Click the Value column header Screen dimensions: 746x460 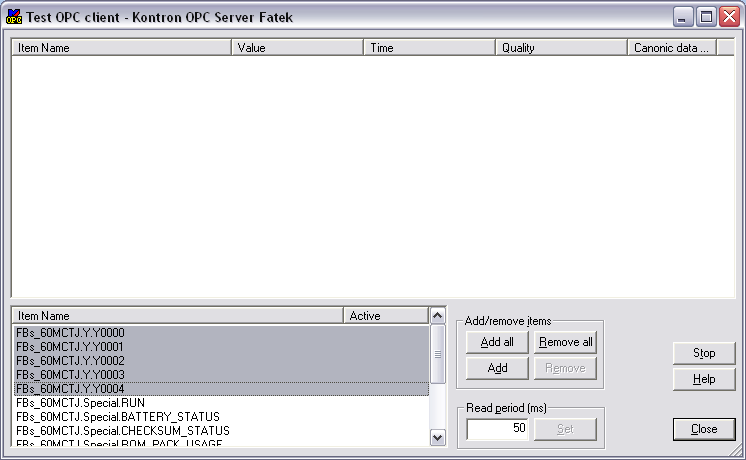(x=297, y=48)
